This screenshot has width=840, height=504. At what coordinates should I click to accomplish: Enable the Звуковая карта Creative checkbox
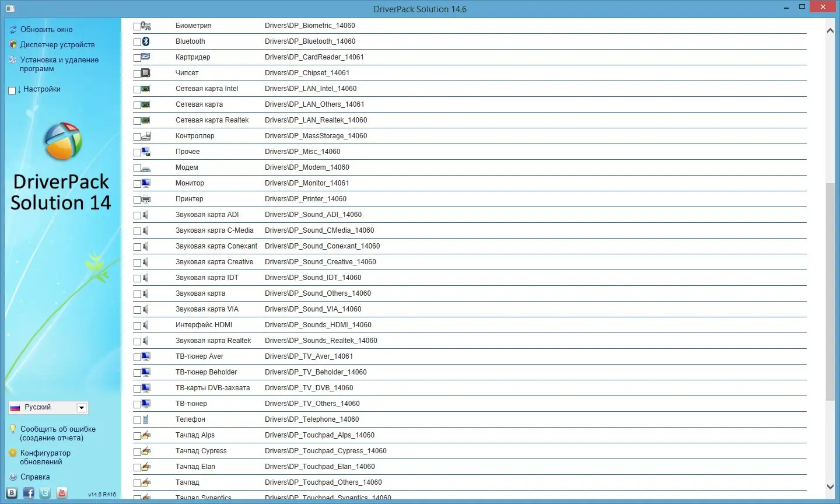pos(137,262)
